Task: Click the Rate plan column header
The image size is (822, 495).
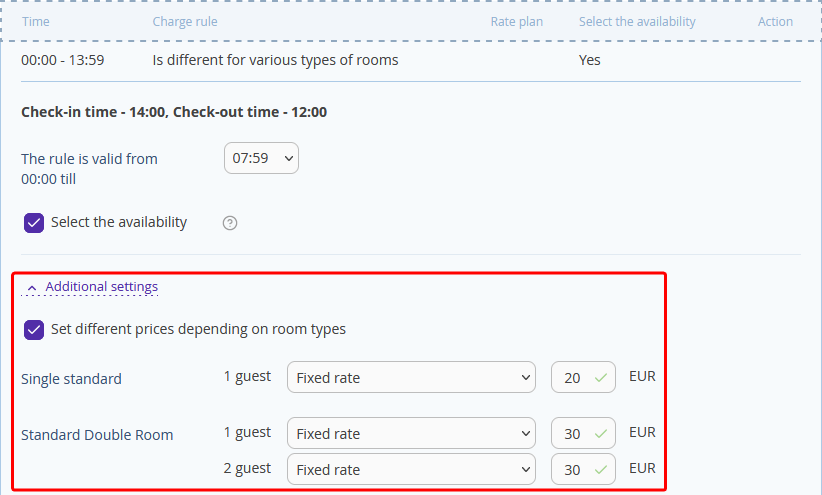Action: [x=516, y=21]
